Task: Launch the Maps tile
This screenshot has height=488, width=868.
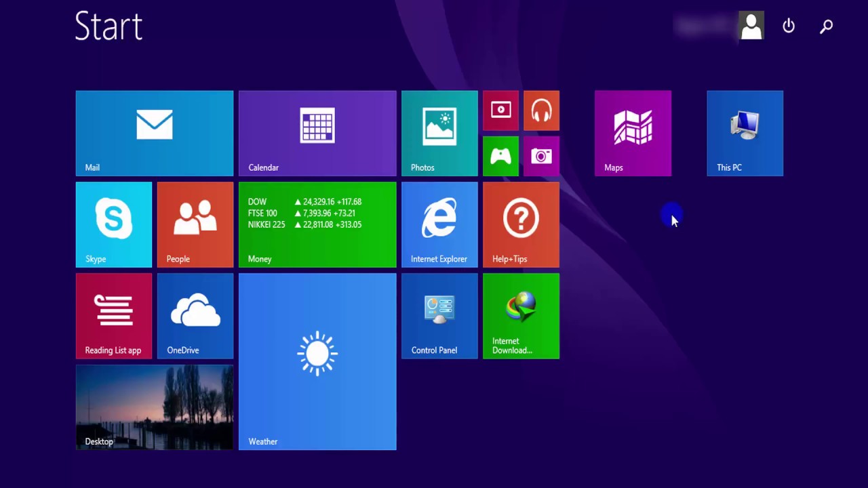Action: click(x=633, y=134)
